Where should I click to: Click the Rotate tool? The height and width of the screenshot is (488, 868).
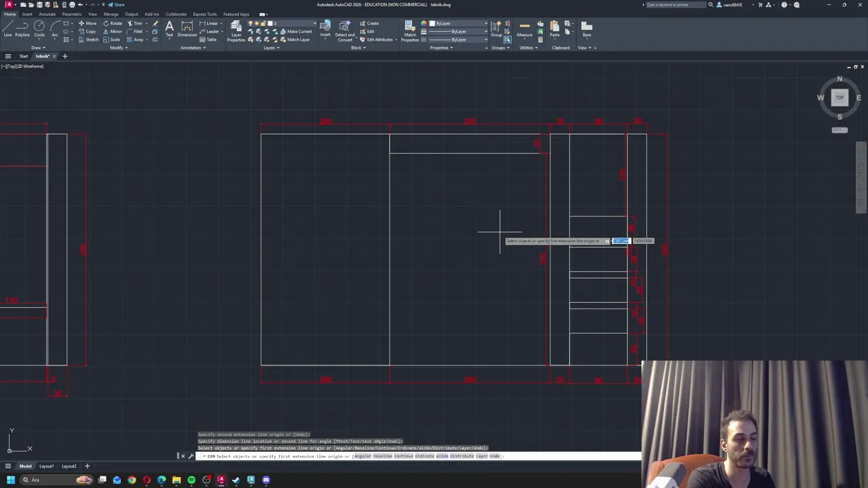click(113, 23)
